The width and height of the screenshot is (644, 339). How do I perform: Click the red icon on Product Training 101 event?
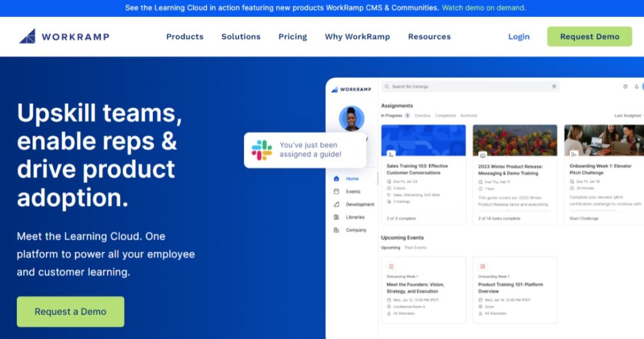[x=482, y=267]
